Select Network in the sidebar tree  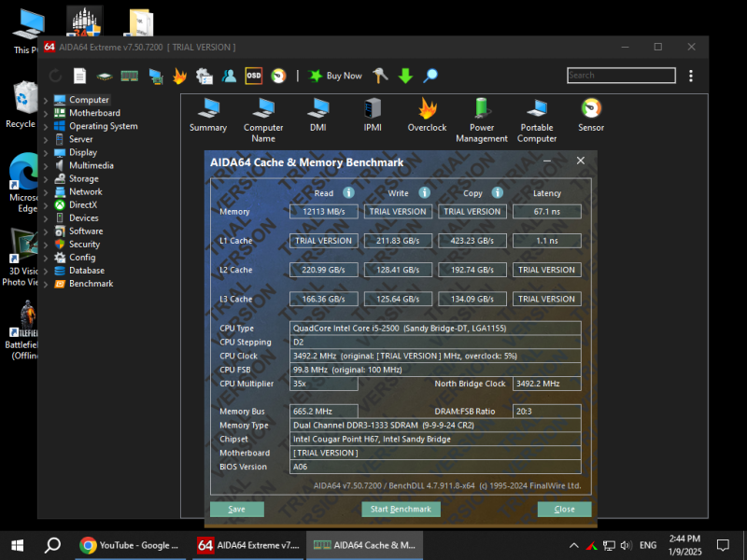pyautogui.click(x=85, y=191)
